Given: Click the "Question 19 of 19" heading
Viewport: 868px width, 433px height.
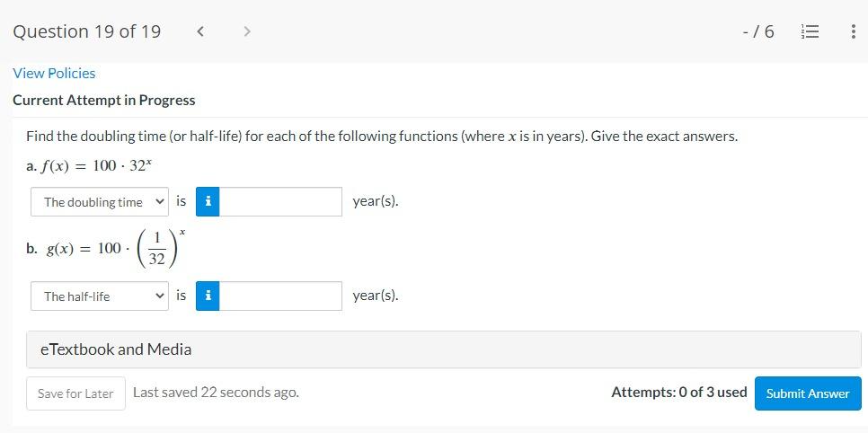Looking at the screenshot, I should [x=87, y=32].
